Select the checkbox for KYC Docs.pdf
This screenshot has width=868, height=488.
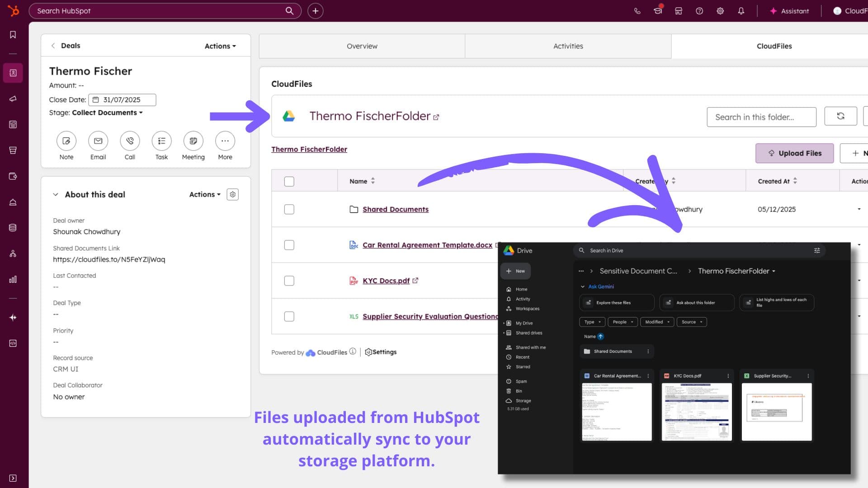(x=289, y=280)
